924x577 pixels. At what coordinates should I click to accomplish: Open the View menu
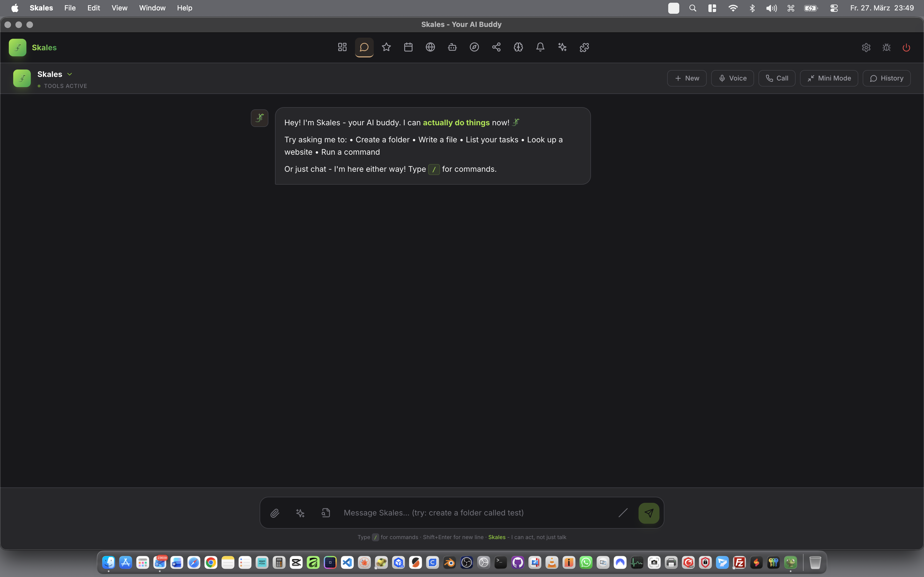119,8
